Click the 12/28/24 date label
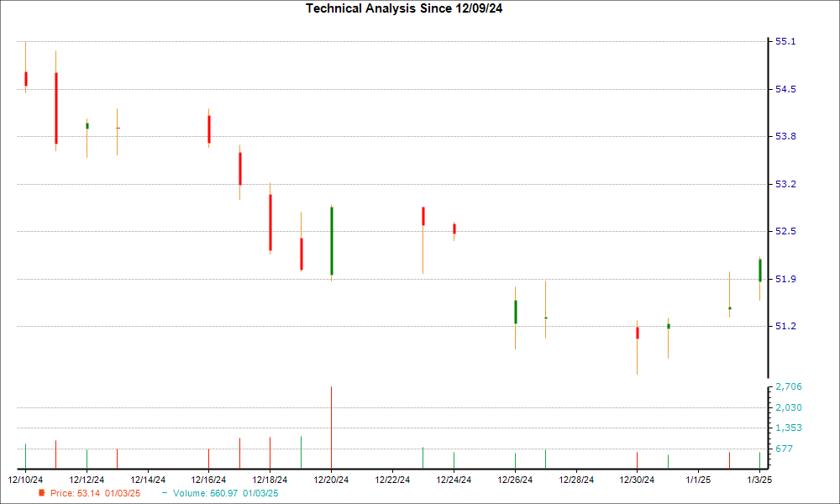Viewport: 840px width, 504px height. [x=576, y=480]
